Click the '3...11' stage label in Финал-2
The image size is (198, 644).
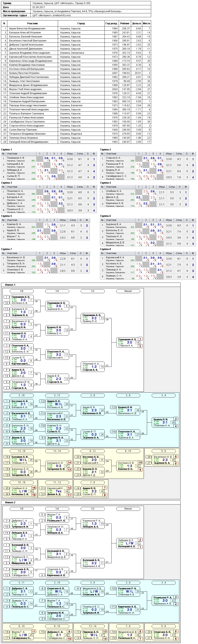[22, 582]
